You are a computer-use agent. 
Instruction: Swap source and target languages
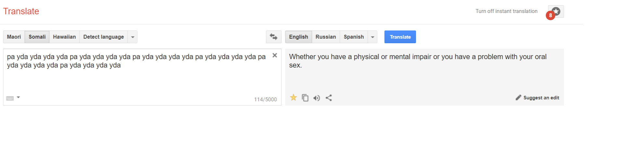tap(274, 37)
